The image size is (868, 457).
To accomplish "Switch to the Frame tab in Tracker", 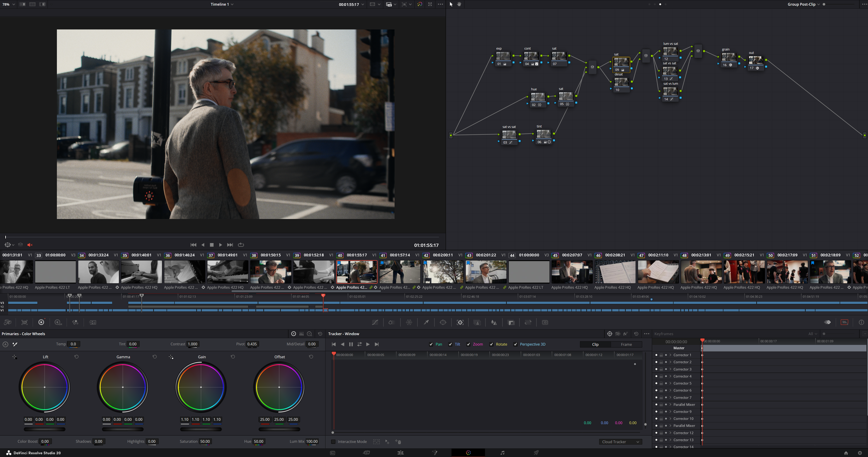I will [x=626, y=344].
